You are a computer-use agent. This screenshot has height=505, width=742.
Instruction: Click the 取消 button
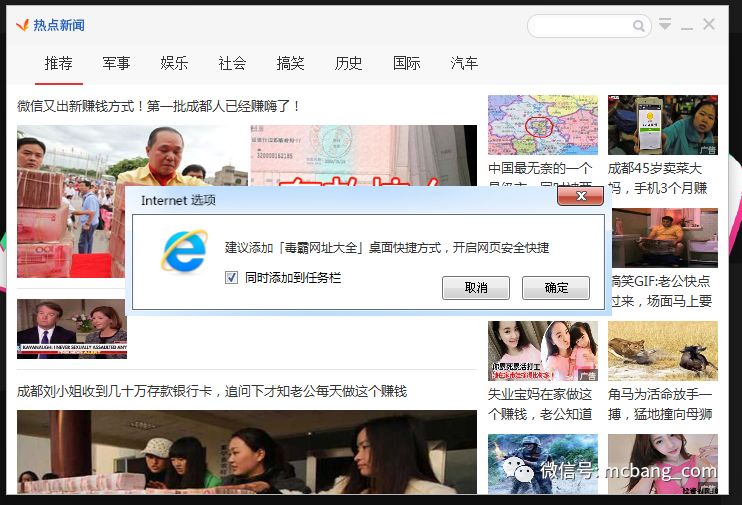coord(476,288)
